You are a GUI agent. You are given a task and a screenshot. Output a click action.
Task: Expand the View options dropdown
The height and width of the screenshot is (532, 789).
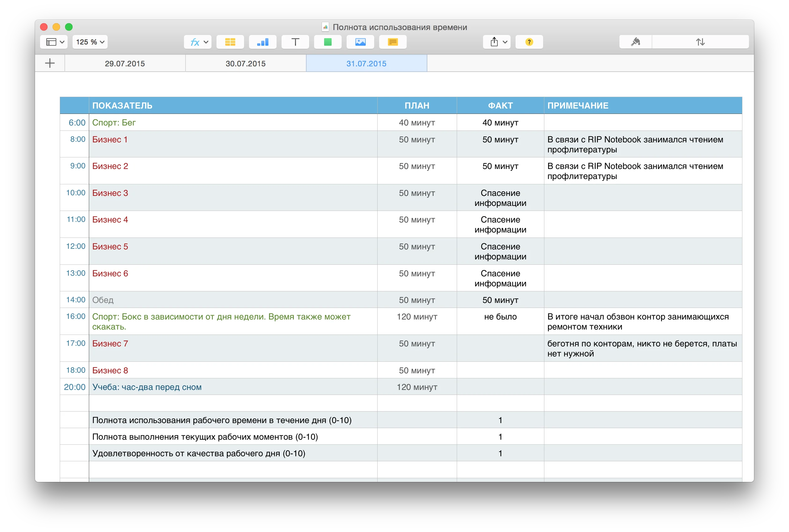point(54,42)
